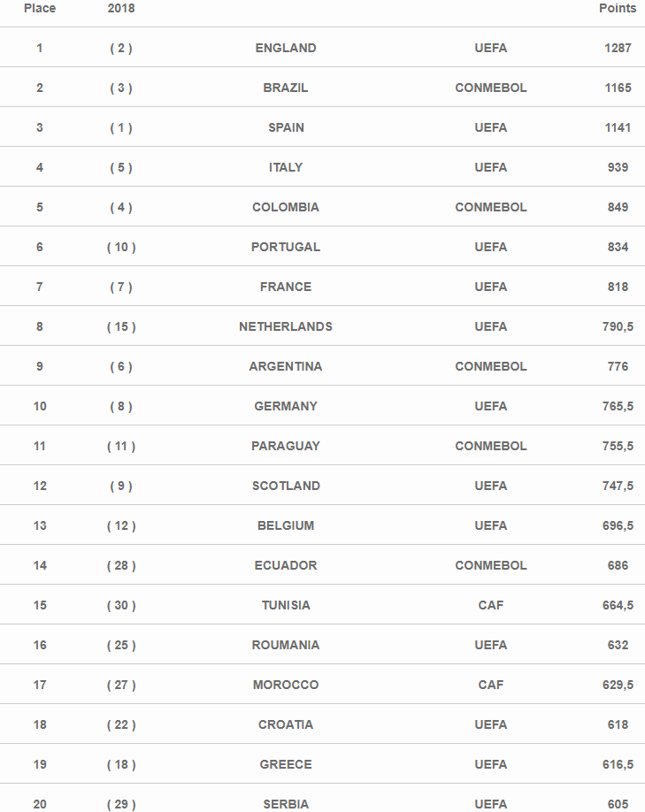
Task: Click on BRAZIL in the ranking
Action: pyautogui.click(x=286, y=88)
